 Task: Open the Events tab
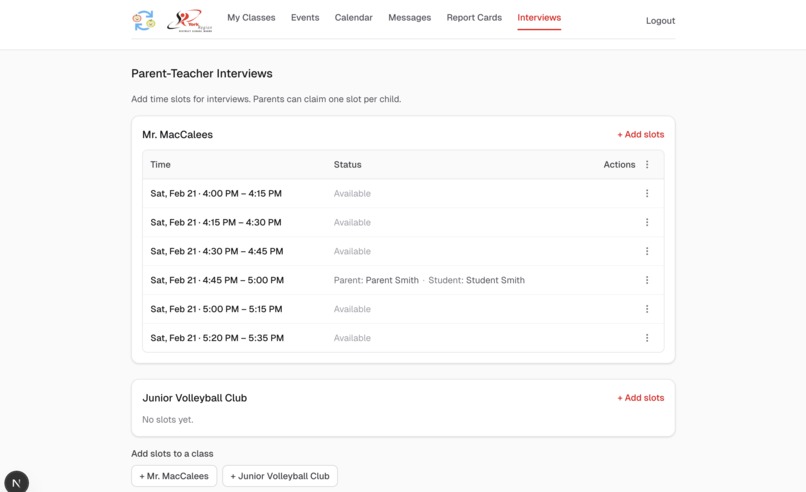pos(305,17)
